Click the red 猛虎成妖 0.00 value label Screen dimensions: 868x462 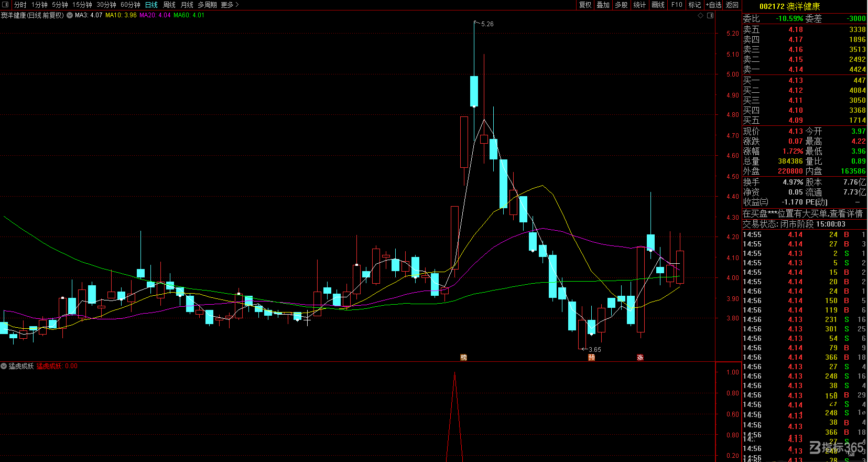[57, 366]
